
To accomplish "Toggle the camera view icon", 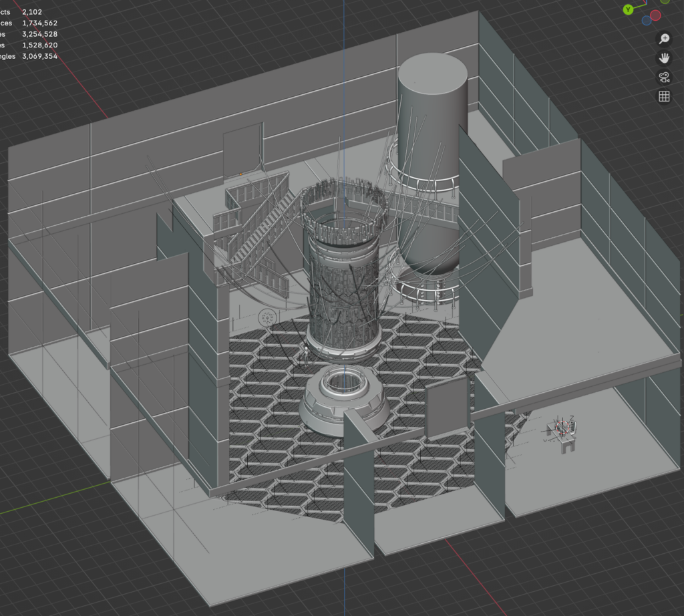I will point(664,78).
